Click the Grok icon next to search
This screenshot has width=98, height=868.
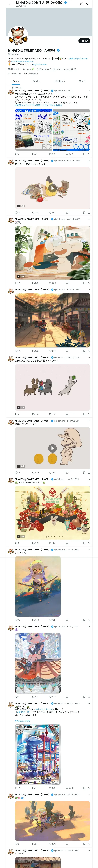[x=81, y=4]
